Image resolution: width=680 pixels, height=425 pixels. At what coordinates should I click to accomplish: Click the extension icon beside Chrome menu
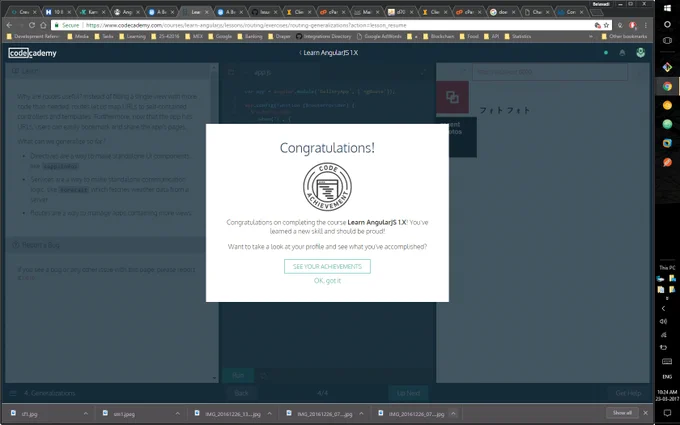click(x=633, y=25)
